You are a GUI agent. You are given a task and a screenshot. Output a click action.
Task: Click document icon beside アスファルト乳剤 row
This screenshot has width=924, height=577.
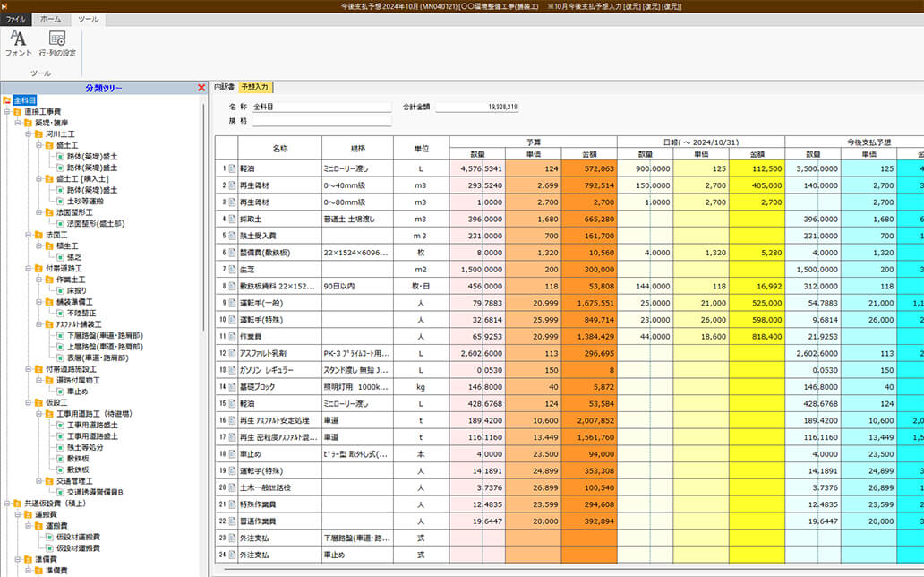[231, 354]
